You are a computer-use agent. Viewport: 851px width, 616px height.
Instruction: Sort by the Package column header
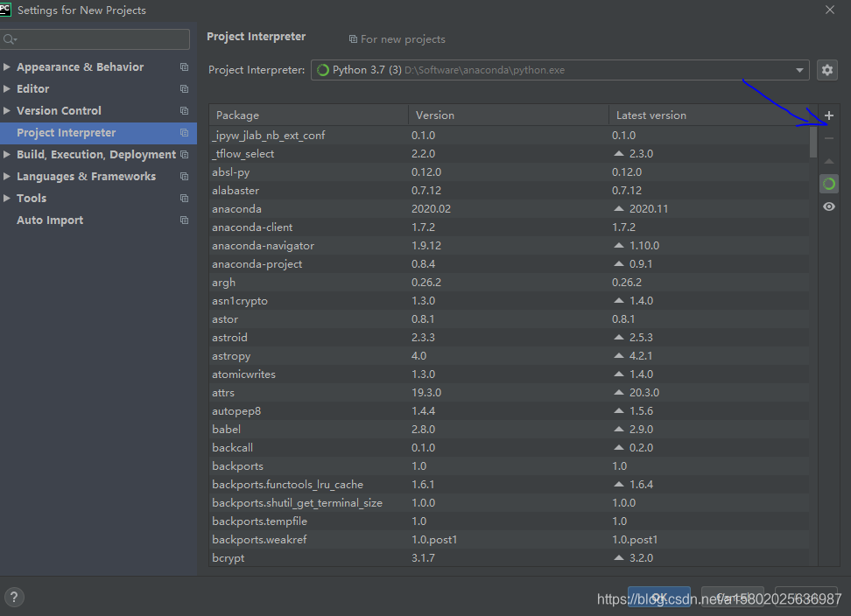click(308, 115)
